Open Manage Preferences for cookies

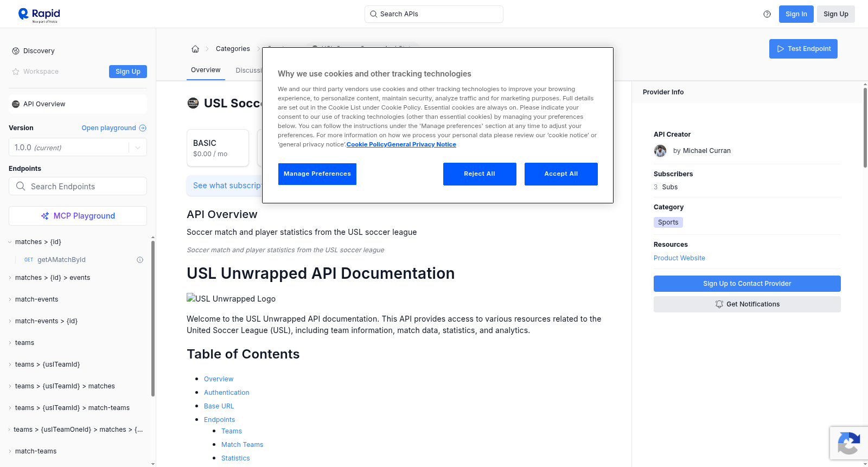click(317, 174)
